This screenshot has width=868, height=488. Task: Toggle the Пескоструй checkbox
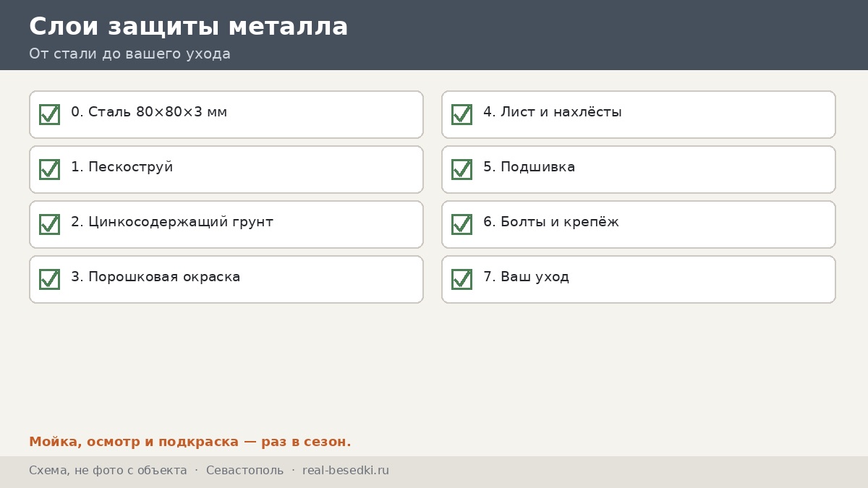(49, 169)
